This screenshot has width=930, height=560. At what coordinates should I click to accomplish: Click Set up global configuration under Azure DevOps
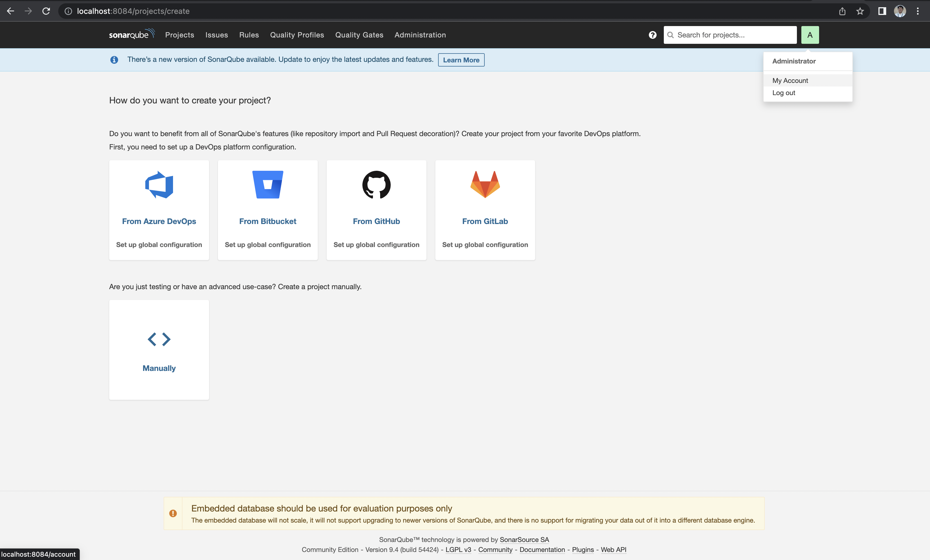point(159,245)
